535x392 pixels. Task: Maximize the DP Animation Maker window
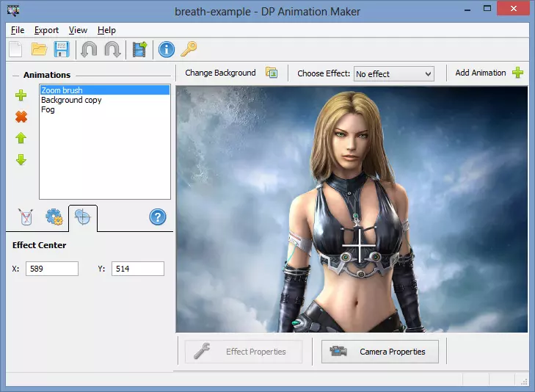487,9
